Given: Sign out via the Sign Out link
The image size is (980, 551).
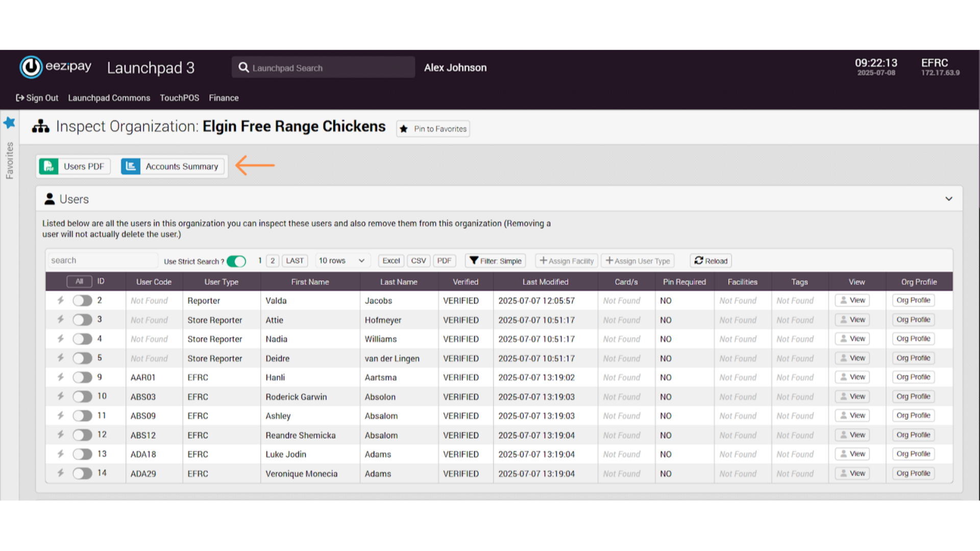Looking at the screenshot, I should coord(37,98).
